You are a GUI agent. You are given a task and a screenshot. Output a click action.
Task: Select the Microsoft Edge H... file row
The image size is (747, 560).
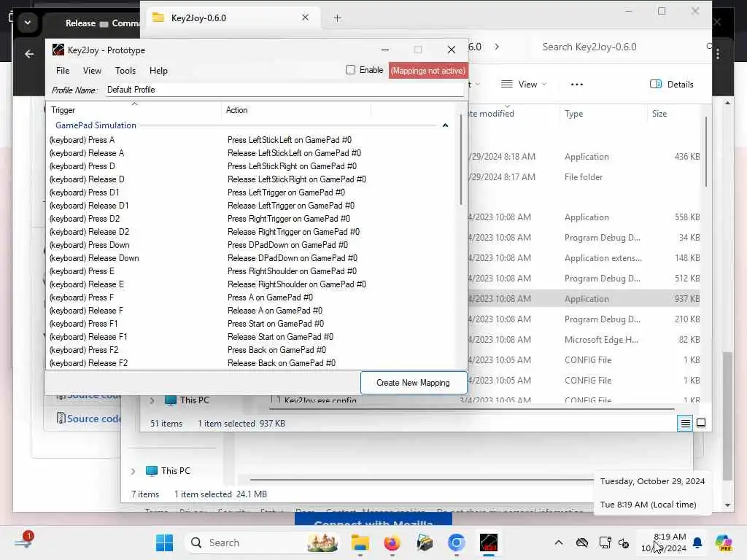584,340
